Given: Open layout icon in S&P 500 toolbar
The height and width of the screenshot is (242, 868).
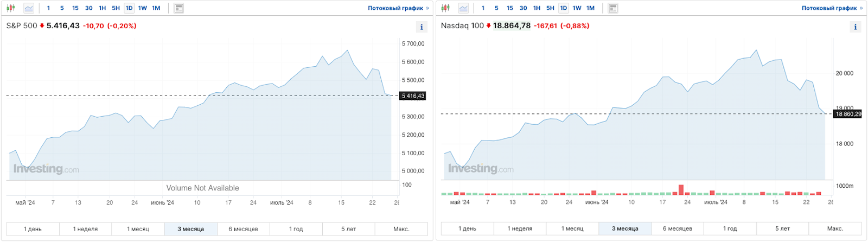Looking at the screenshot, I should [178, 8].
